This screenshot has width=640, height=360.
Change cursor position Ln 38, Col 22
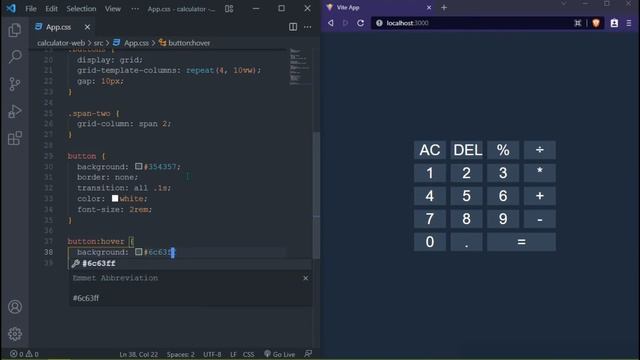(138, 354)
